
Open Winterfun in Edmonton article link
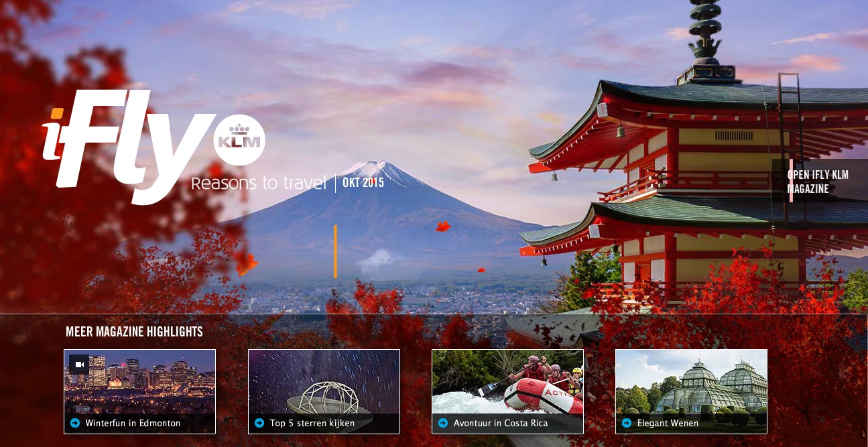(133, 423)
